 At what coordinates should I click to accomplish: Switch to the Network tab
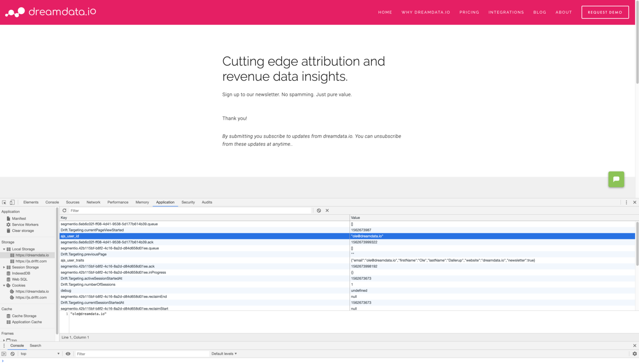click(93, 202)
